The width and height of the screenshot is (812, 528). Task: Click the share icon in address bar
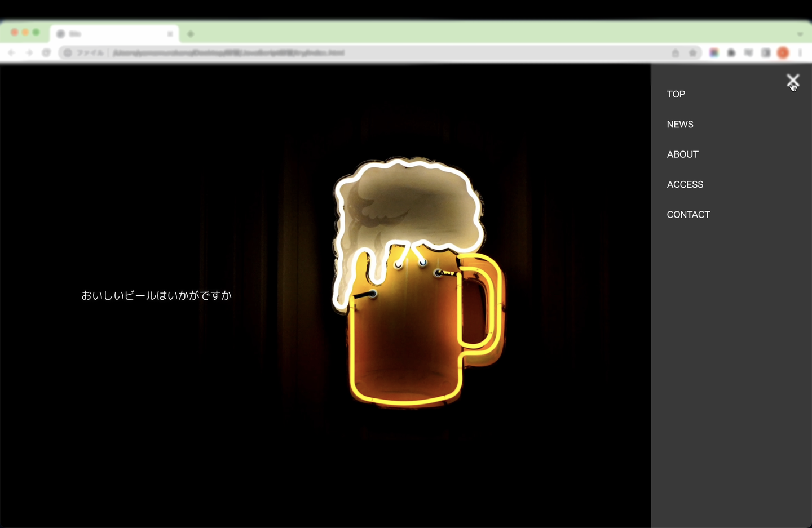click(x=675, y=53)
